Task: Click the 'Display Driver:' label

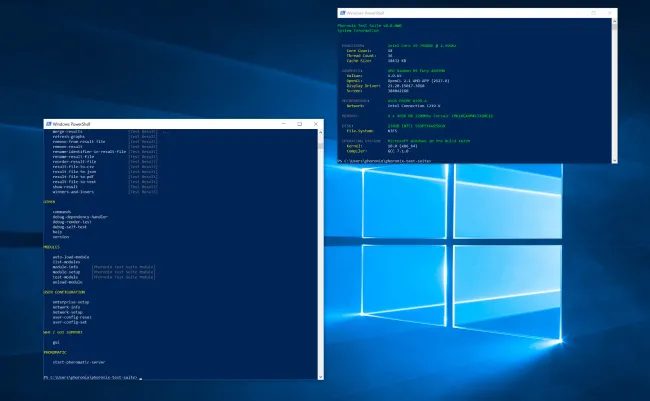Action: pyautogui.click(x=364, y=86)
